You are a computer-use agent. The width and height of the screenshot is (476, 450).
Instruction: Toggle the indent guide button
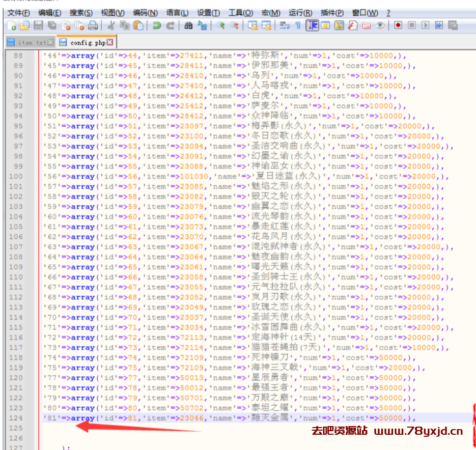pos(312,25)
